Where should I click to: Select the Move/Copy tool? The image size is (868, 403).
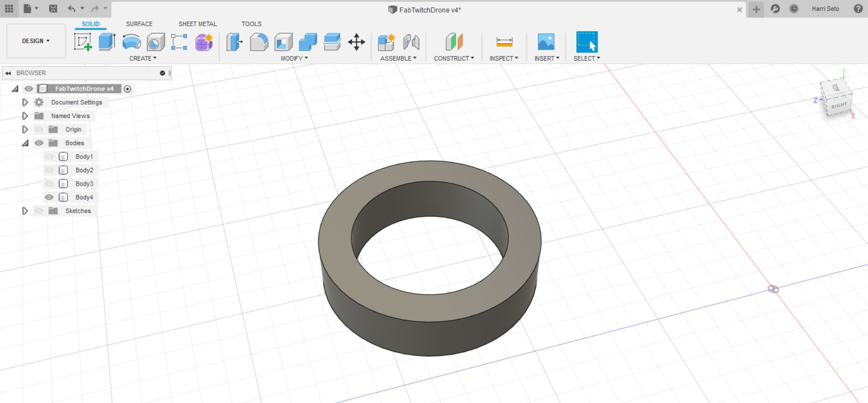(x=357, y=42)
